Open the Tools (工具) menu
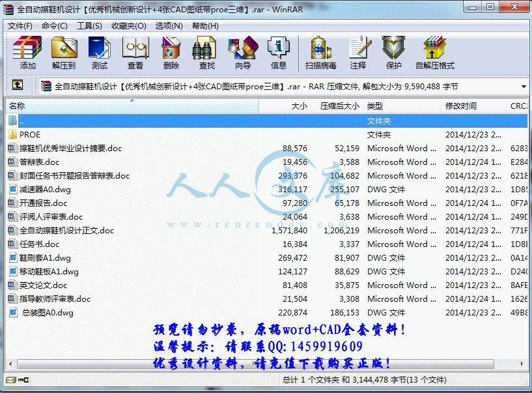The width and height of the screenshot is (532, 393). coord(90,26)
